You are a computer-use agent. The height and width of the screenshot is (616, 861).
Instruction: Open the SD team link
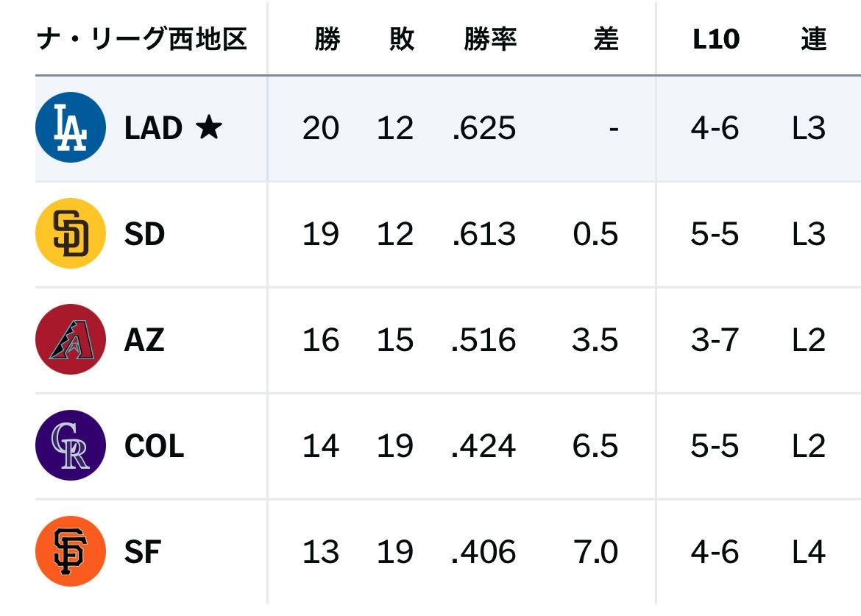(x=144, y=234)
